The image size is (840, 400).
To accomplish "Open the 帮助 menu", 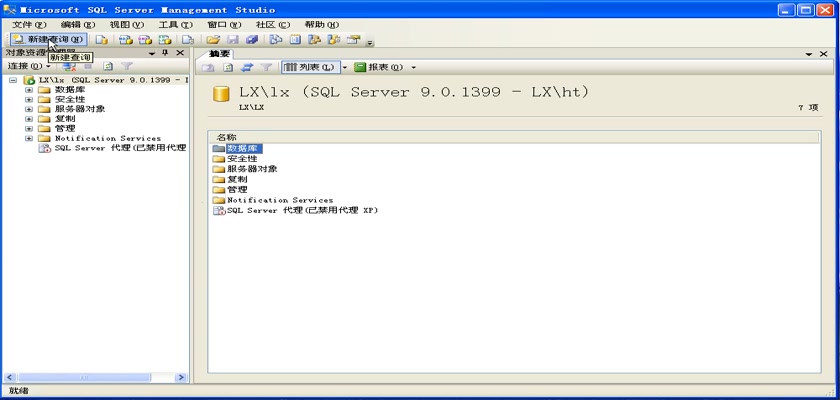I will coord(321,25).
